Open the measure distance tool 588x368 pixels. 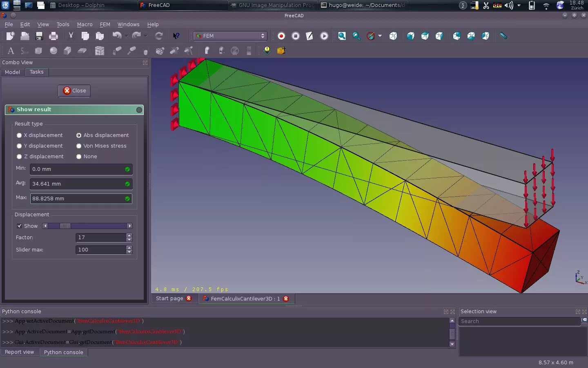click(503, 36)
